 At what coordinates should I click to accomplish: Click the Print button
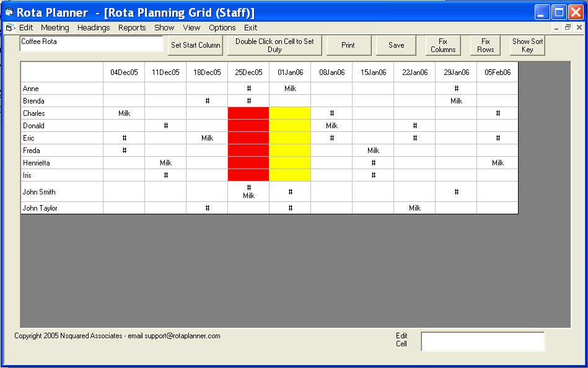click(348, 45)
